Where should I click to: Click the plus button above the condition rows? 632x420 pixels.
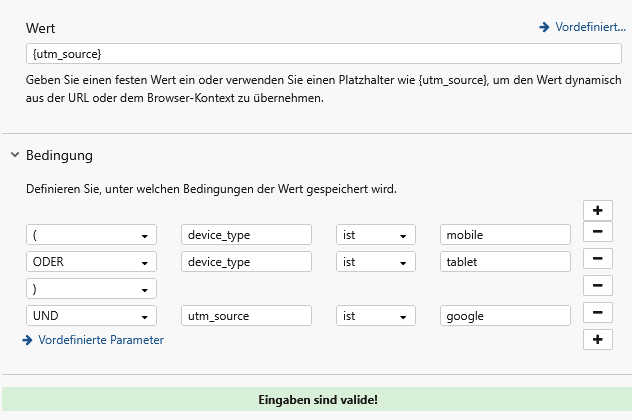pyautogui.click(x=596, y=210)
